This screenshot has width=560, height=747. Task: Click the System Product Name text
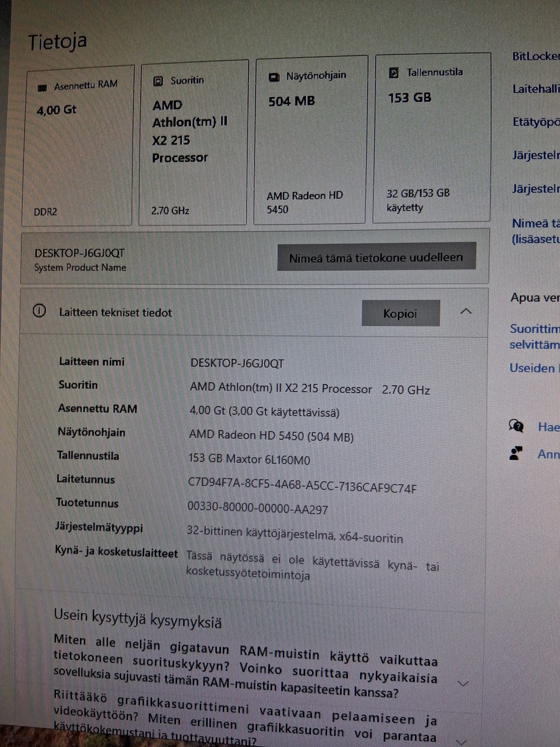pyautogui.click(x=80, y=267)
